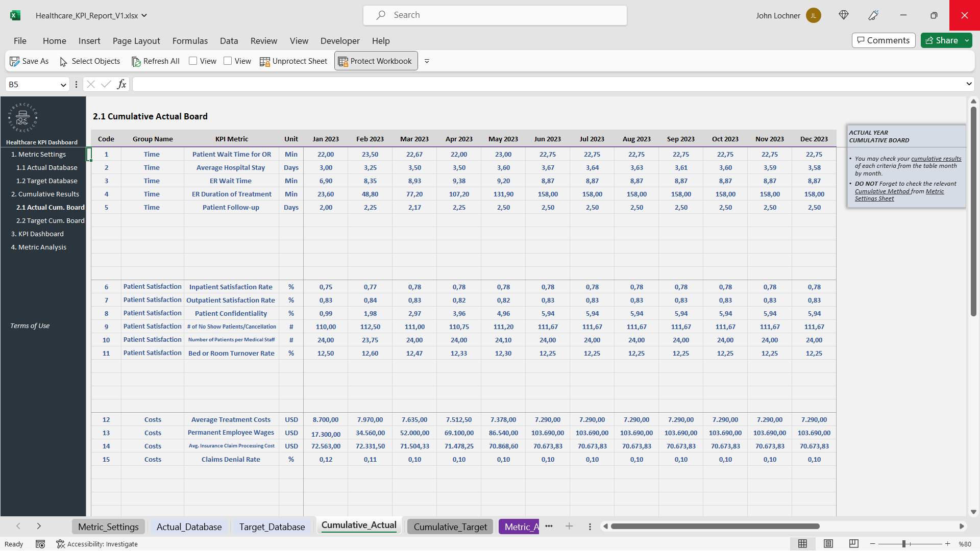Viewport: 980px width, 551px height.
Task: Toggle the first View checkbox
Action: [x=193, y=61]
